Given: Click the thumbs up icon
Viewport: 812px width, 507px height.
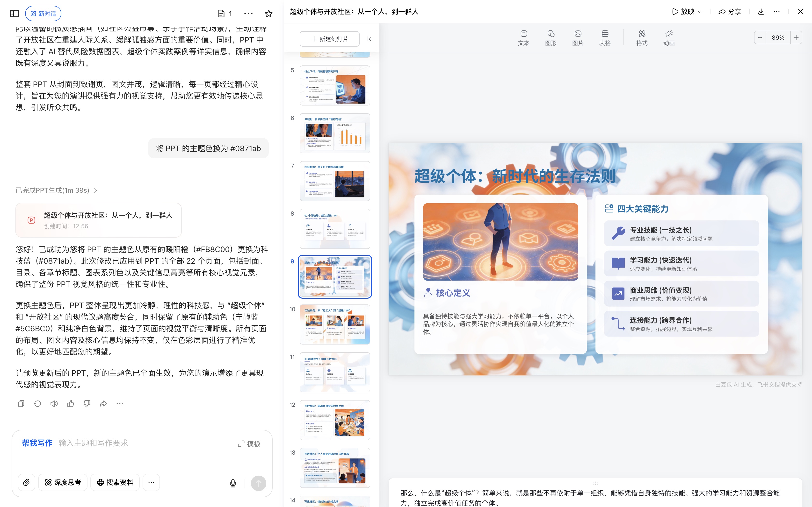Looking at the screenshot, I should [x=71, y=404].
